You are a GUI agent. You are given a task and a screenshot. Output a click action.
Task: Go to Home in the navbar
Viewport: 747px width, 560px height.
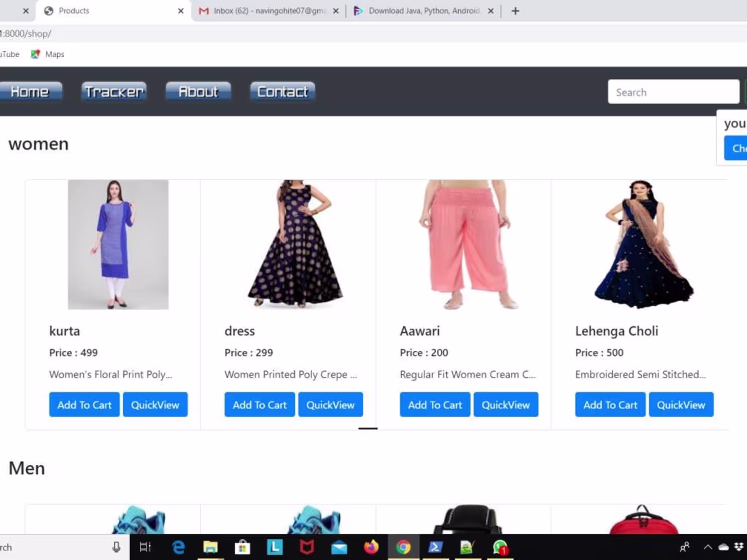coord(30,92)
